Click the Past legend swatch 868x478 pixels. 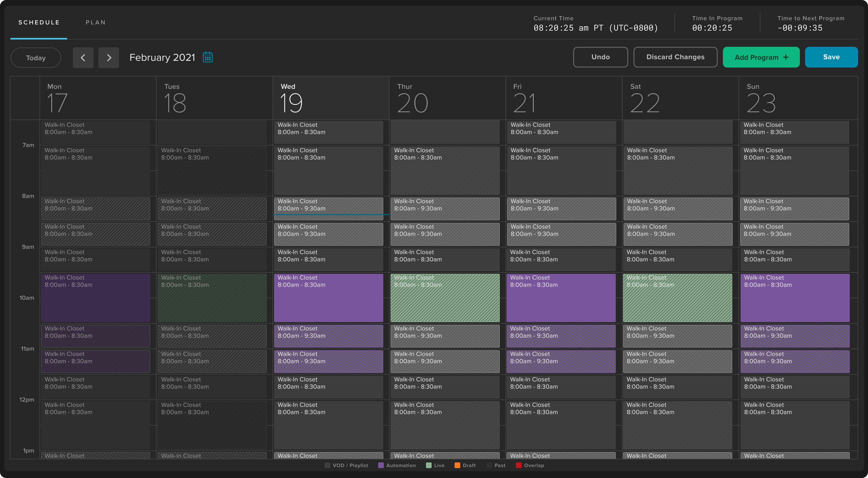(489, 465)
